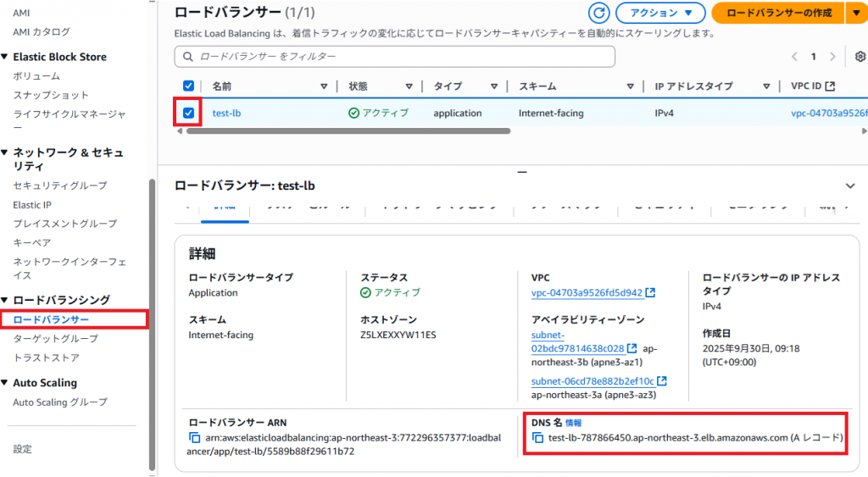Expand the create load balancer split arrow
The height and width of the screenshot is (477, 868).
point(855,13)
